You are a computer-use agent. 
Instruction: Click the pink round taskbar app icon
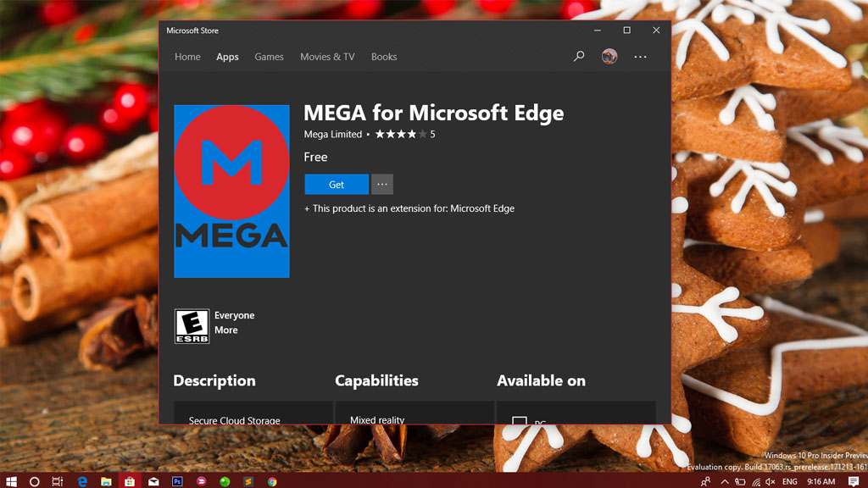[201, 481]
